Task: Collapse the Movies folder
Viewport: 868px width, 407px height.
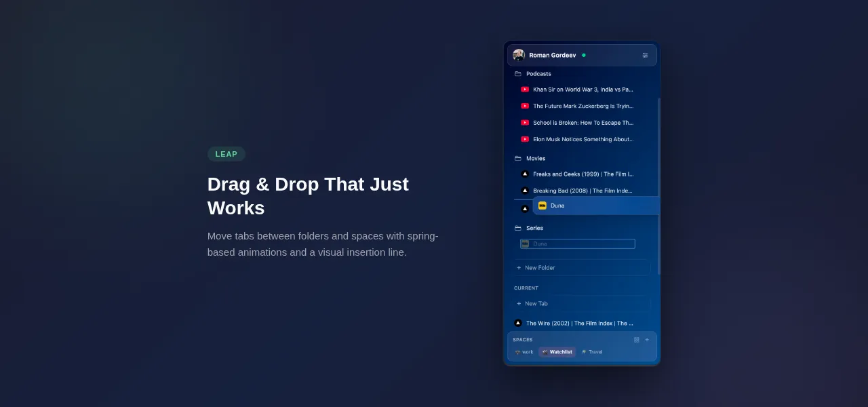Action: pos(536,158)
